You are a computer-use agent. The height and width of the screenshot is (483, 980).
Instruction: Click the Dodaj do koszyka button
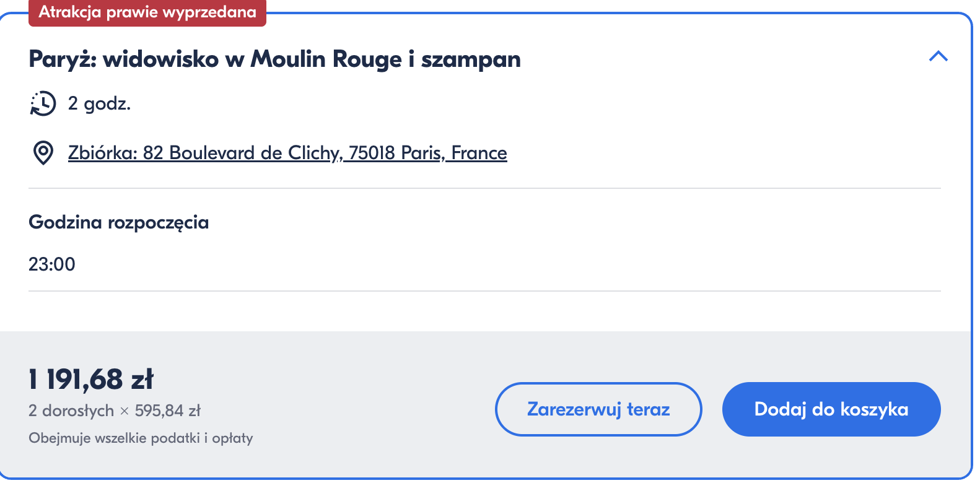point(831,409)
